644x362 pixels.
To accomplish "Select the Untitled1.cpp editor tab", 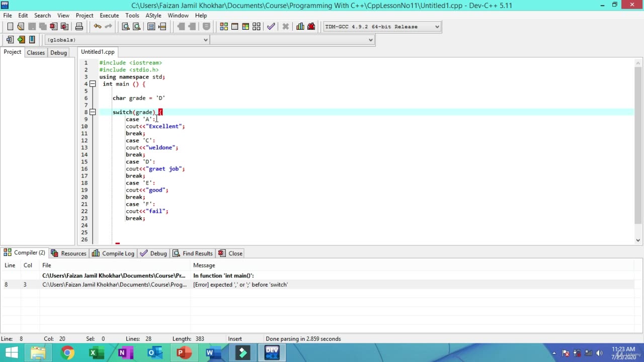I will pos(98,52).
